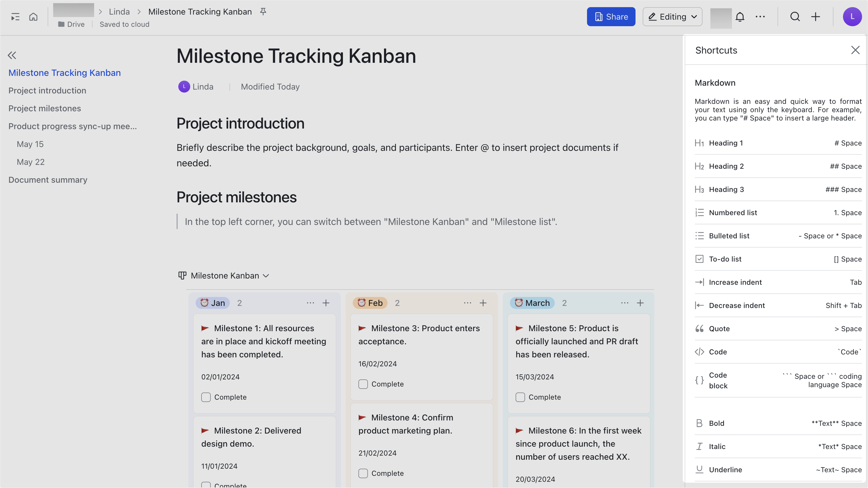Add a card to the Jan column
The image size is (868, 488).
[326, 303]
